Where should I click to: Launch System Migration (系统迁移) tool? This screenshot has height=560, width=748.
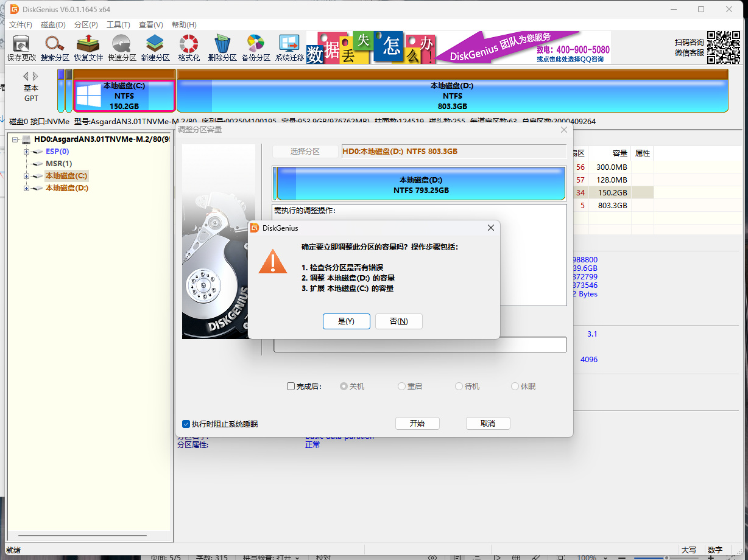point(289,48)
